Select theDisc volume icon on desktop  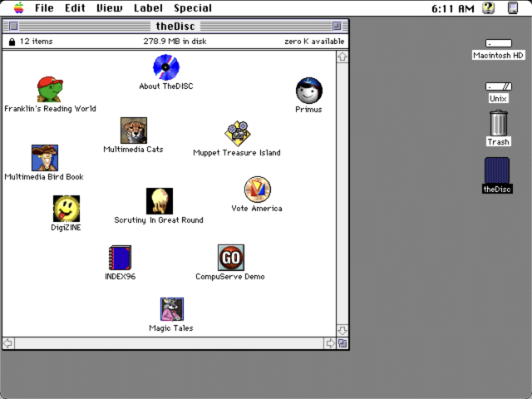pyautogui.click(x=497, y=170)
